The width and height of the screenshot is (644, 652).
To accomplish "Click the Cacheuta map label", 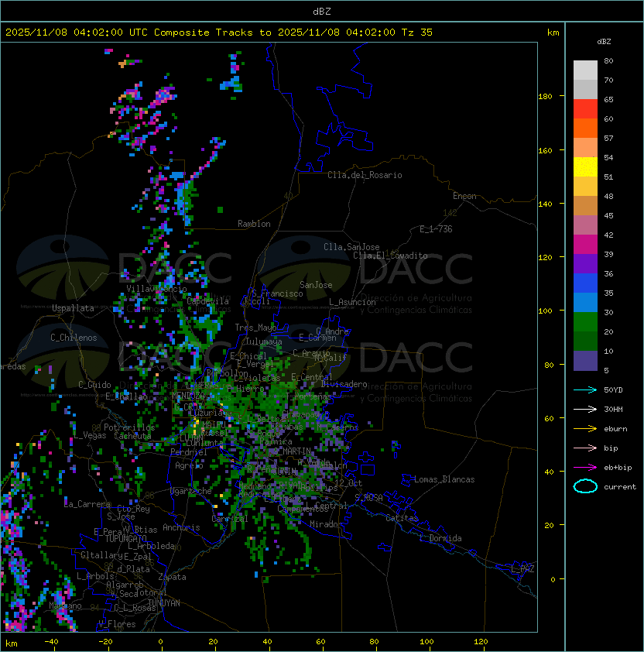I will tap(132, 436).
